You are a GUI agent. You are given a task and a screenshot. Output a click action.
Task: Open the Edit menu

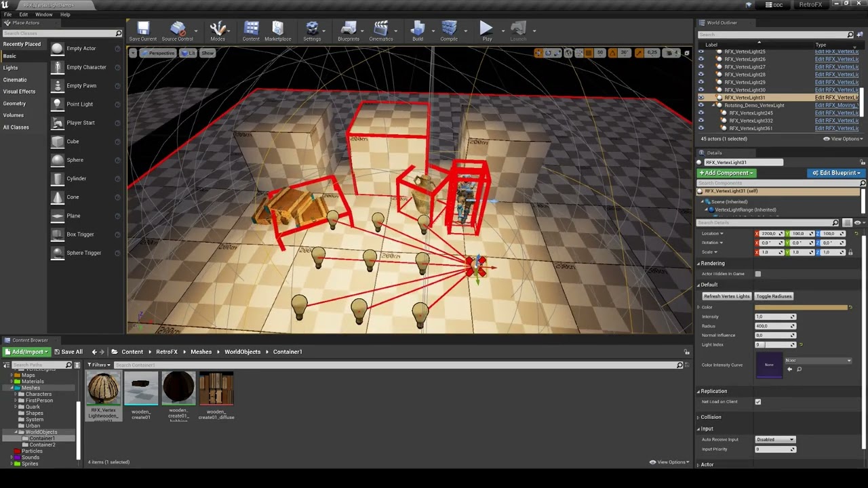(24, 14)
